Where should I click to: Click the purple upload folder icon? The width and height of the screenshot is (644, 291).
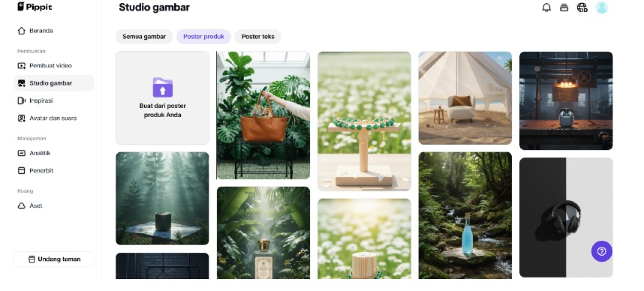(x=163, y=87)
